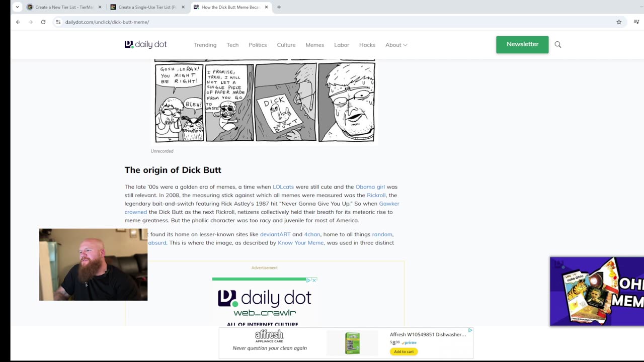
Task: Select the How the Dick Butt Meme tab
Action: (x=230, y=7)
